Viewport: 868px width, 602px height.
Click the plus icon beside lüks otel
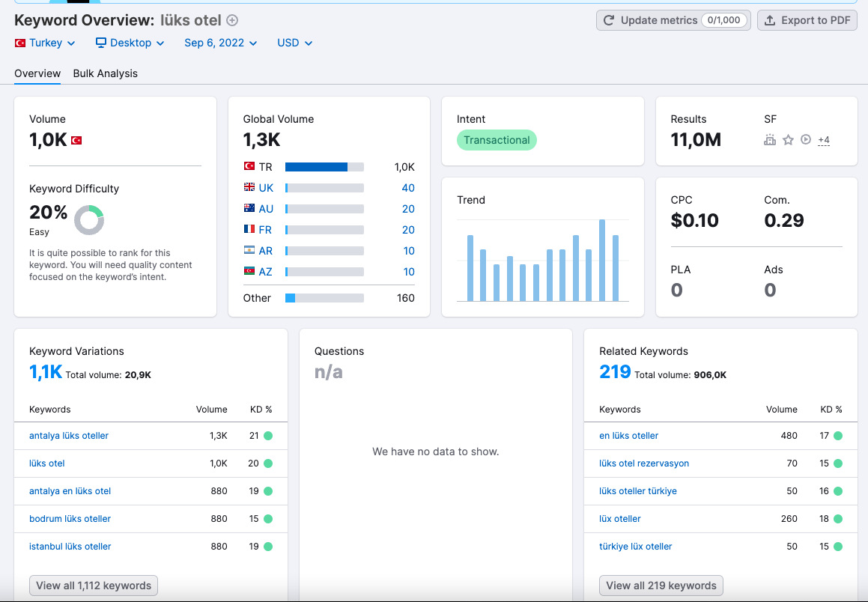pos(232,20)
